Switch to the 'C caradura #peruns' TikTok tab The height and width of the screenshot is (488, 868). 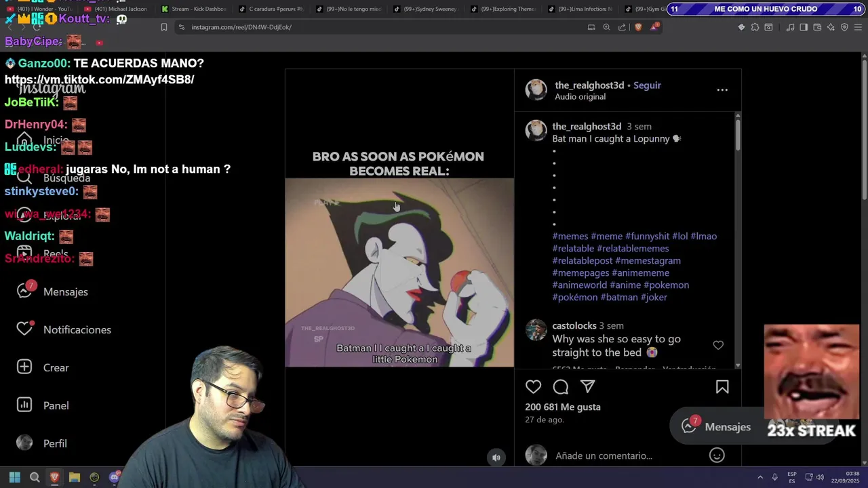click(271, 9)
